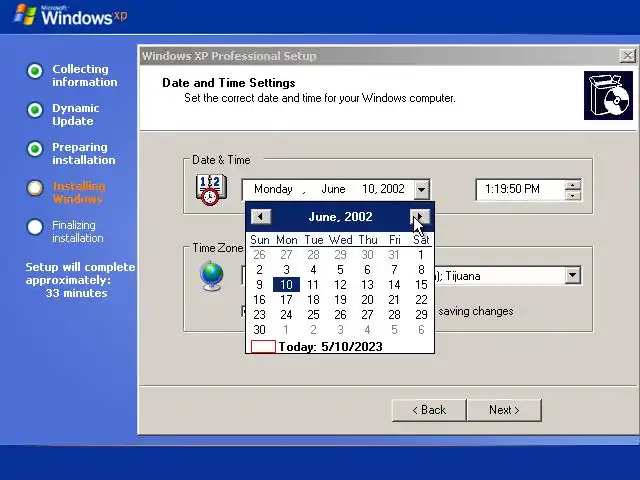Pick June 22 in the calendar
This screenshot has height=480, width=640.
421,300
